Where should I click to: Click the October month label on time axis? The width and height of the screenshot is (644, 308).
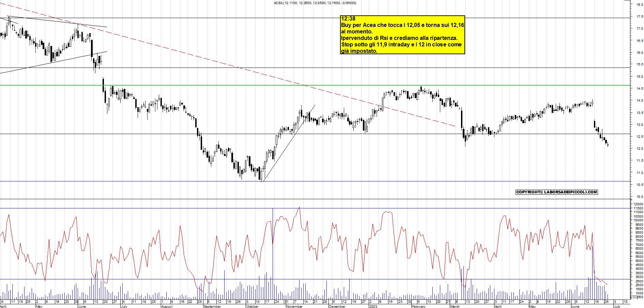(252, 306)
